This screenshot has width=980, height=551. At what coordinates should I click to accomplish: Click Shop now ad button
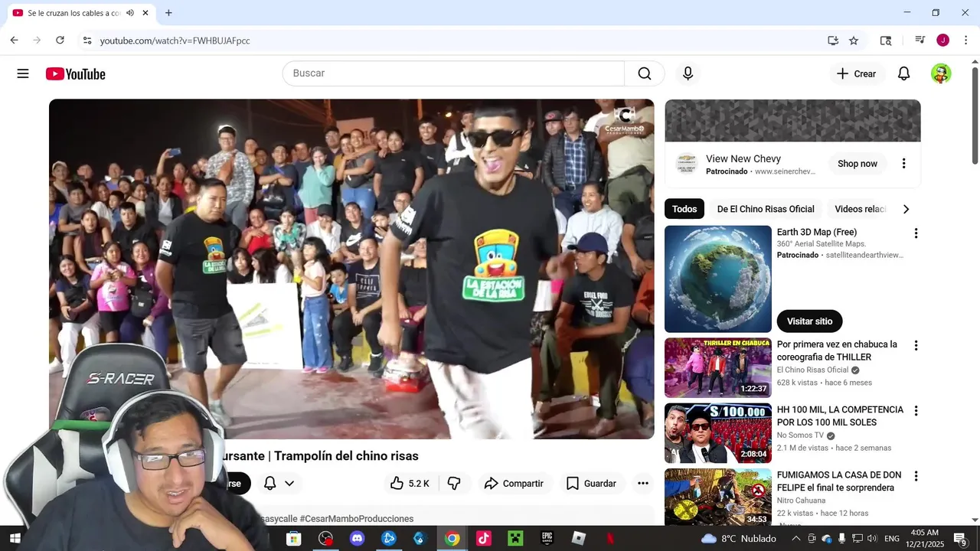pos(857,164)
